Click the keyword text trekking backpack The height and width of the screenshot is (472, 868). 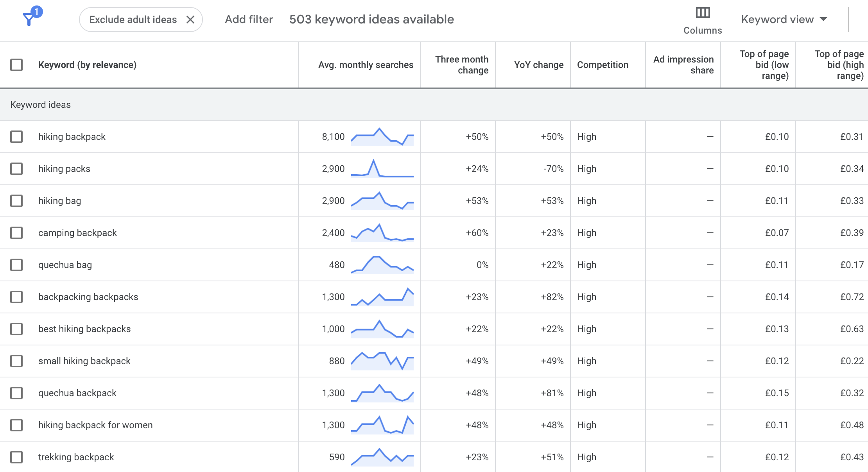pos(76,457)
